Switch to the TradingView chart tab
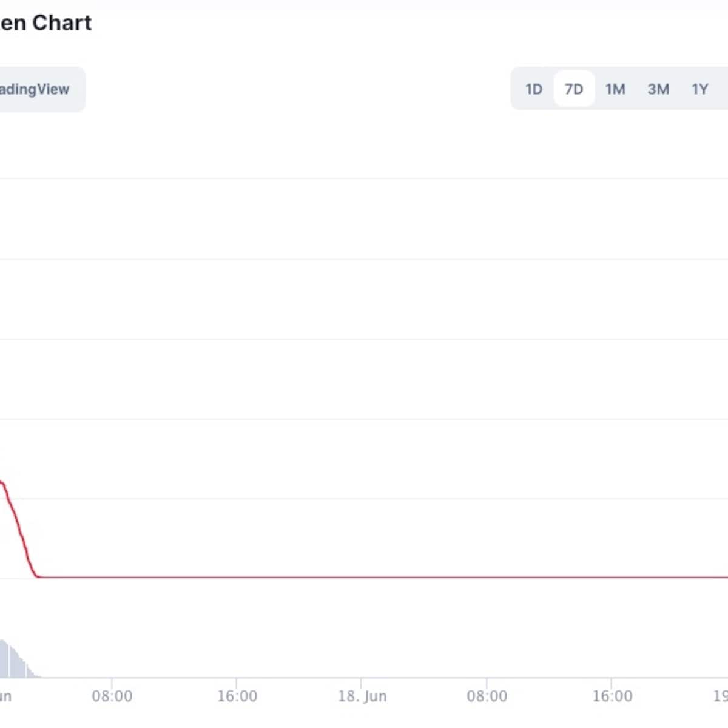Image resolution: width=728 pixels, height=728 pixels. [x=35, y=89]
